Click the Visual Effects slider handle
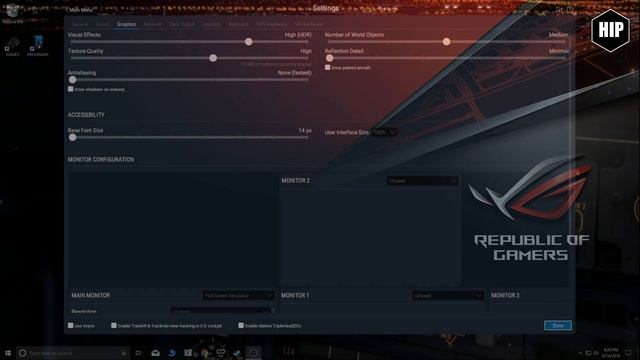This screenshot has height=360, width=640. 248,42
